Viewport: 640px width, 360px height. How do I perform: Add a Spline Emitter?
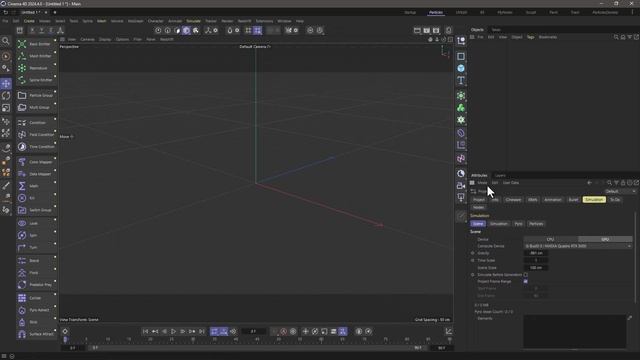click(36, 80)
